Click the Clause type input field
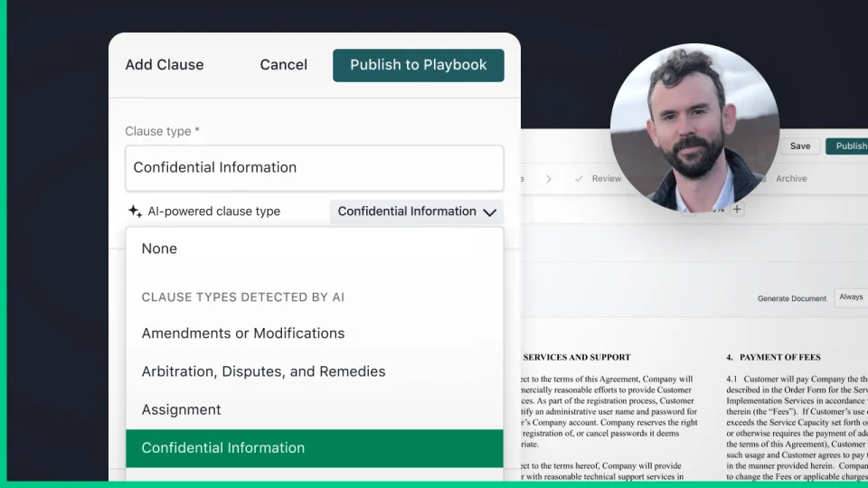Image resolution: width=868 pixels, height=488 pixels. 314,168
